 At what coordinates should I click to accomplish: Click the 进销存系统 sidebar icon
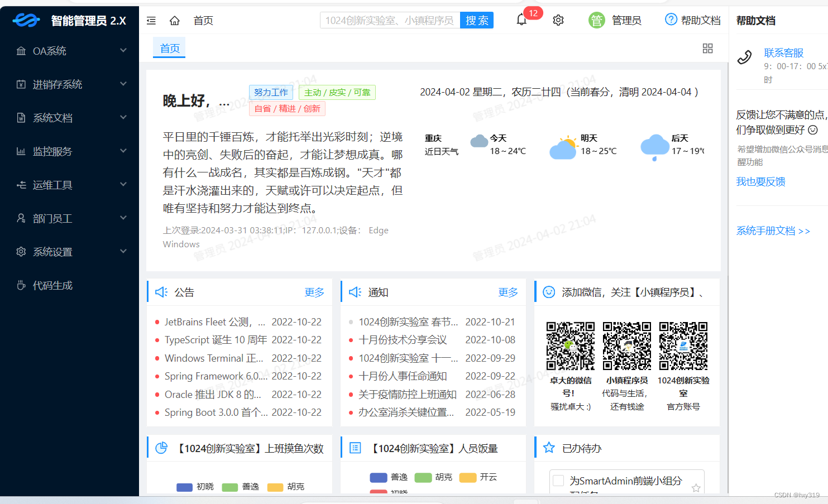tap(21, 84)
